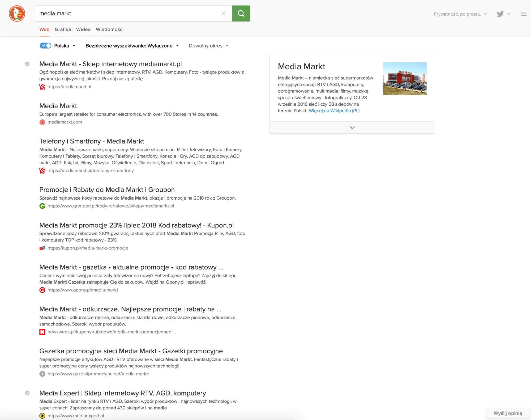Click the DuckDuckGo logo
The image size is (531, 420).
17,14
